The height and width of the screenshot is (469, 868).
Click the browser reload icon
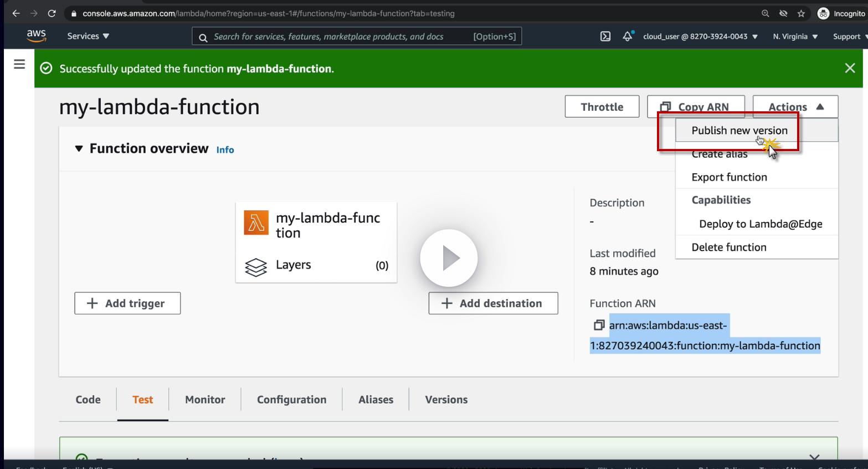tap(52, 13)
